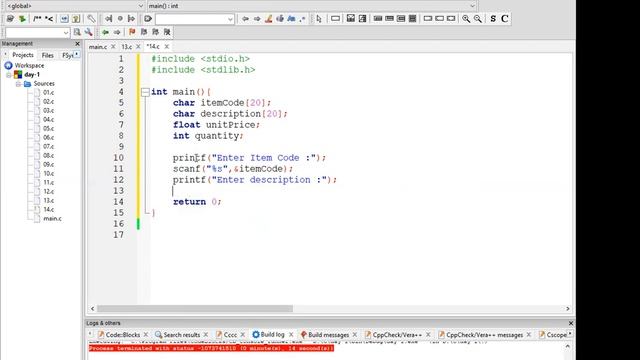Click the magnifier search icon in the lower toolbar

[77, 32]
